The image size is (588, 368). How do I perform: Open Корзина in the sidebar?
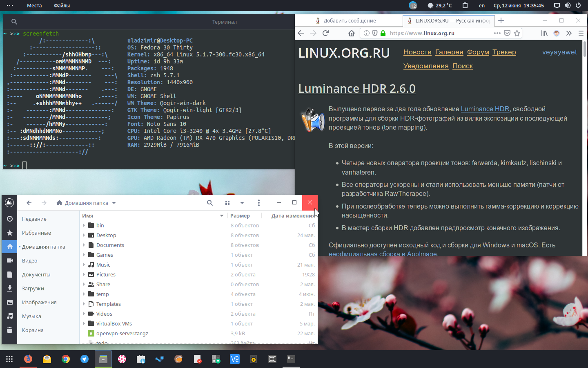pos(33,330)
